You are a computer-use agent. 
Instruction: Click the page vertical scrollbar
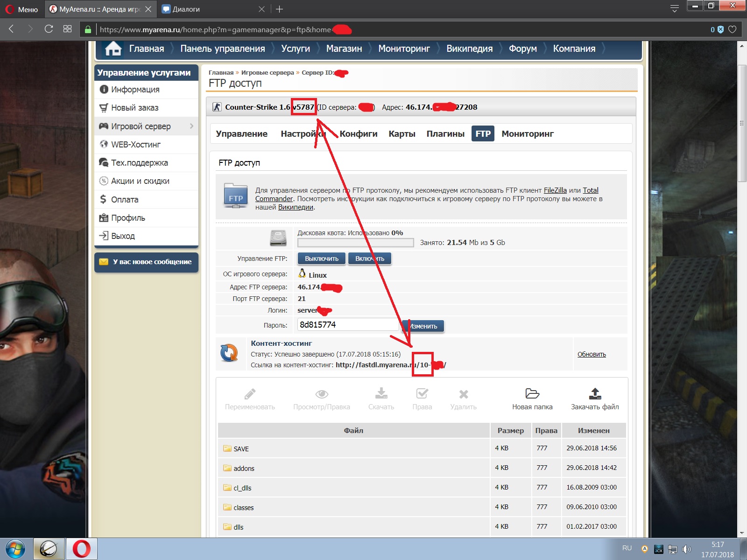pyautogui.click(x=742, y=124)
